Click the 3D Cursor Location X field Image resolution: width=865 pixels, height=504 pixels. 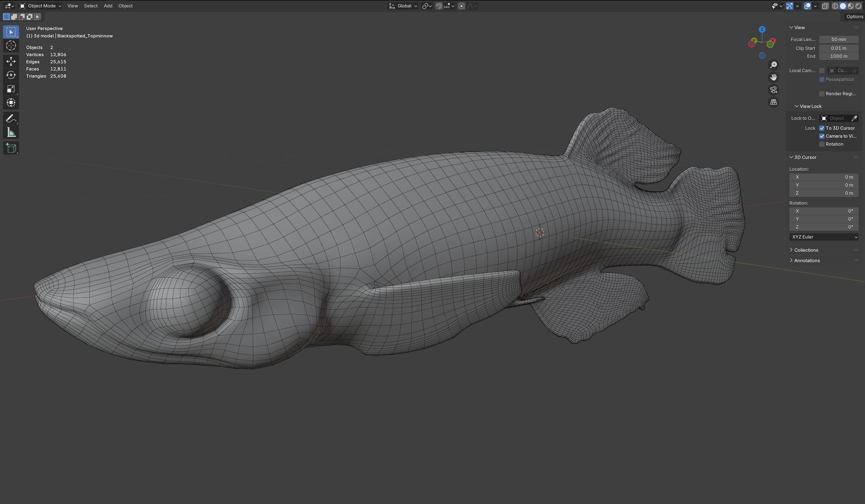coord(824,177)
